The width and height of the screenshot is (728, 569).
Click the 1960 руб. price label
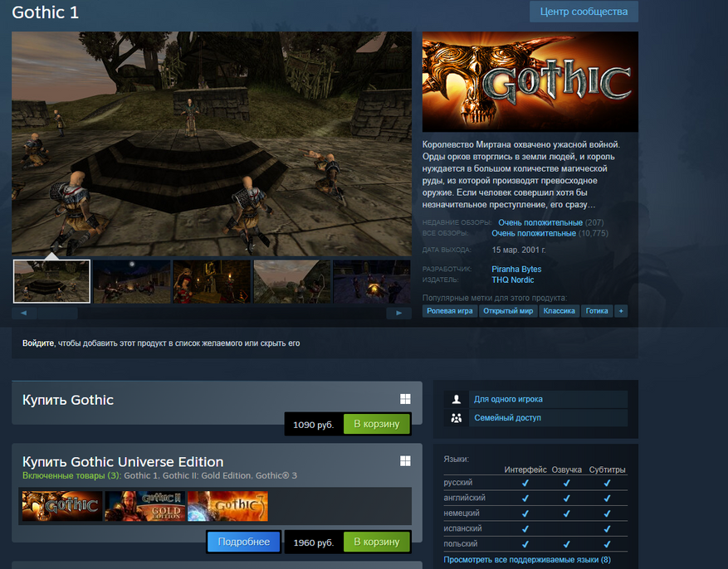tap(314, 542)
